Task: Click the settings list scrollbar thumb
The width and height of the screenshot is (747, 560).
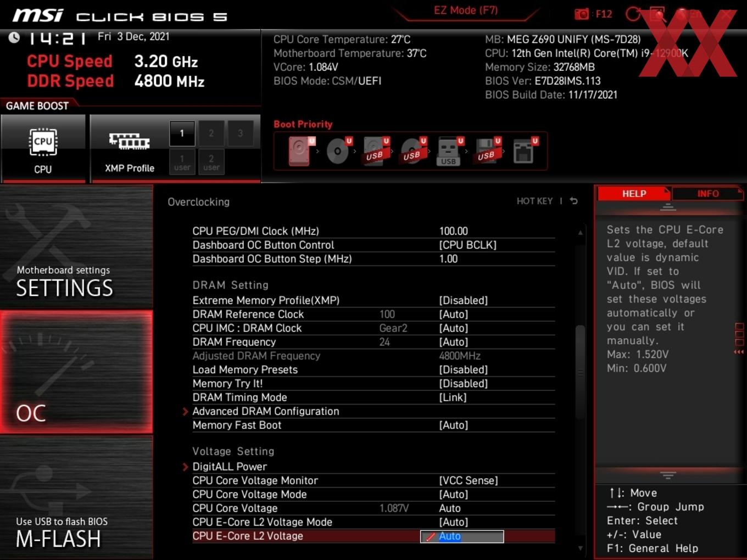Action: point(580,372)
